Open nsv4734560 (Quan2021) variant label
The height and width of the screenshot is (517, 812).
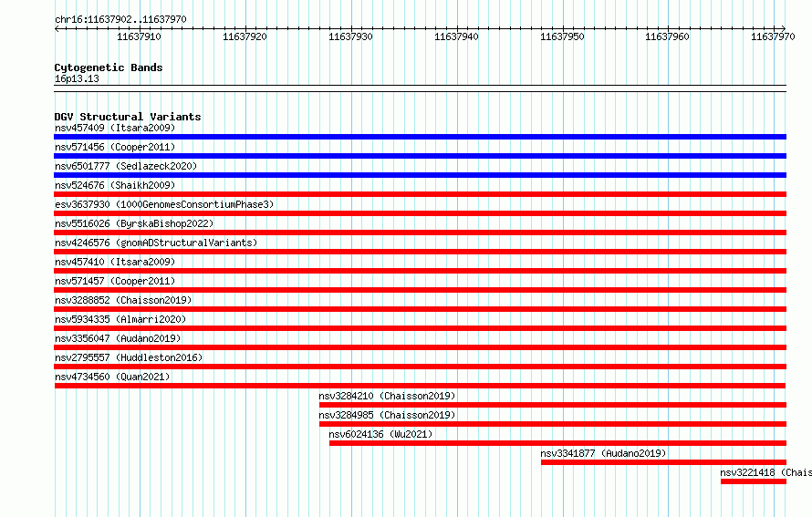[x=112, y=377]
